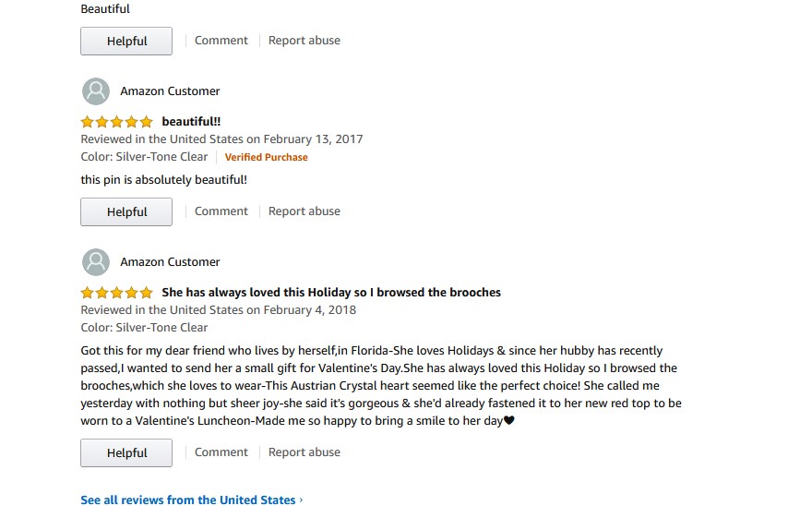Image resolution: width=812 pixels, height=506 pixels.
Task: Click the profile avatar above the "beautiful!!" review
Action: click(96, 91)
